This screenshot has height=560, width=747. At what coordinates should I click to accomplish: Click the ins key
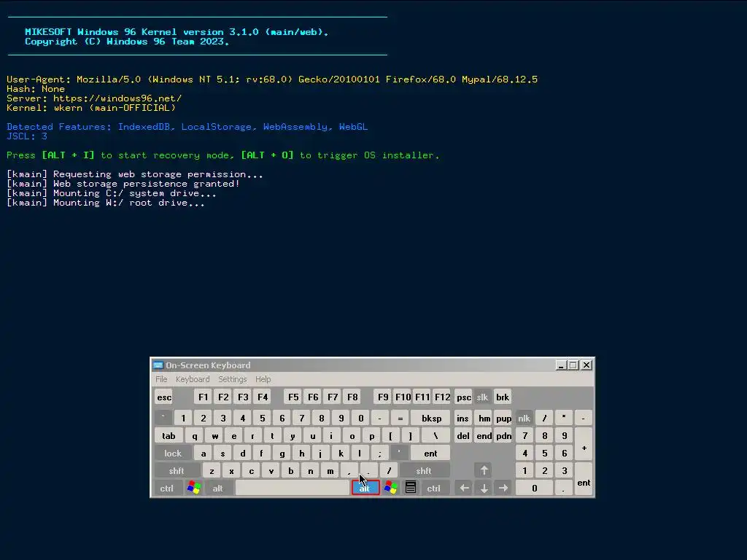(462, 419)
